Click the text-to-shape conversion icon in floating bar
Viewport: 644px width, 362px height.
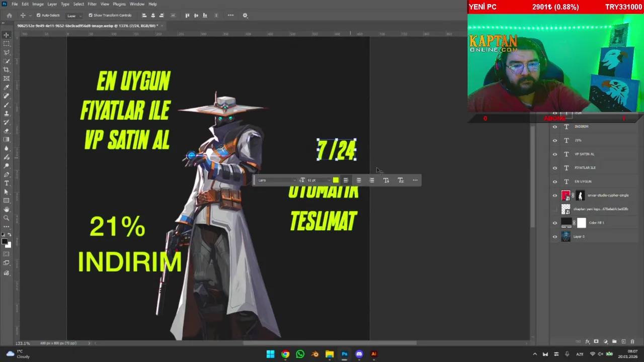click(x=386, y=180)
